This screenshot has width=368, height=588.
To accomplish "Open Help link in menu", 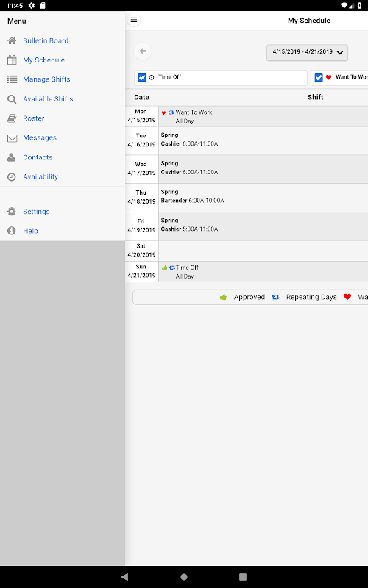I will pyautogui.click(x=30, y=231).
